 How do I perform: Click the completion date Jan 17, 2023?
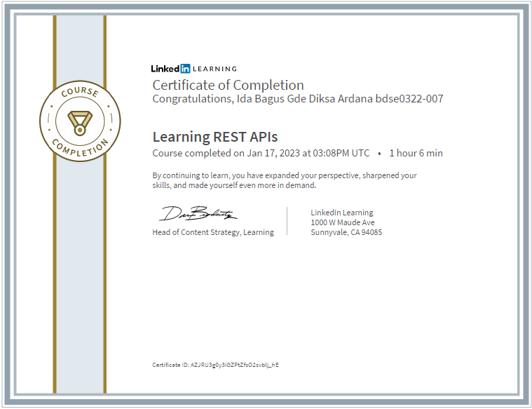273,153
